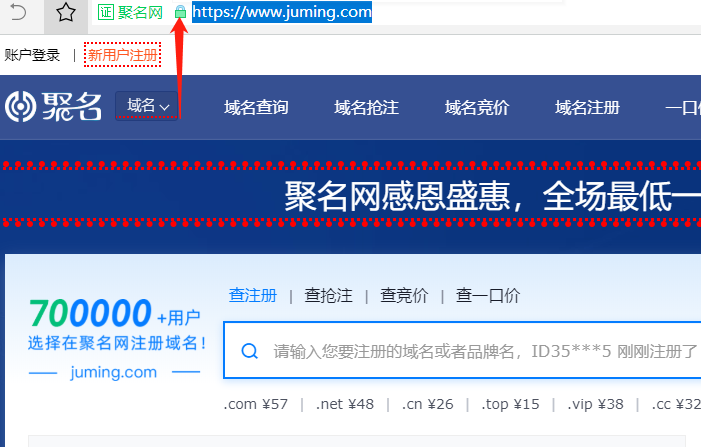Click the browser undo/back arrow icon
This screenshot has width=701, height=447.
18,12
